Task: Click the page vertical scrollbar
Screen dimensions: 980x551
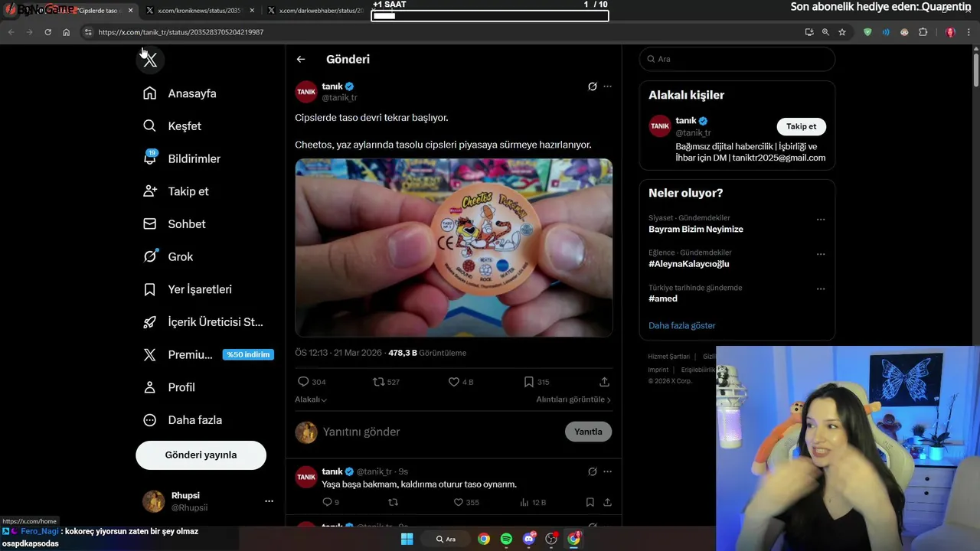Action: [x=975, y=69]
